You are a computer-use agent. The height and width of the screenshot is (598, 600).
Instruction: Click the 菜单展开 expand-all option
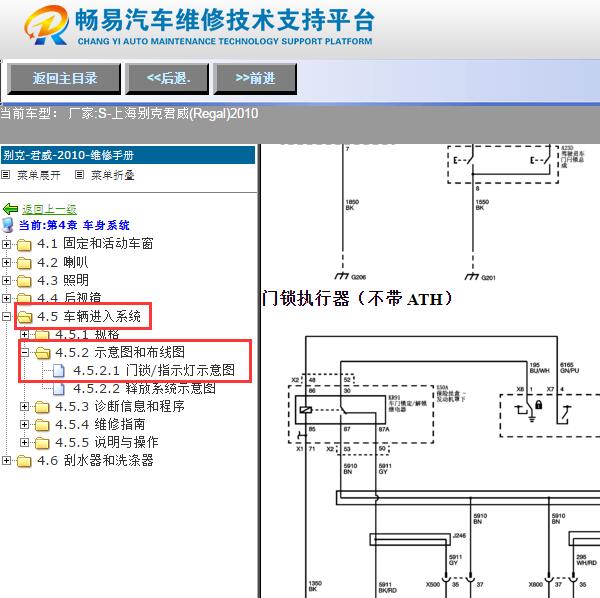39,175
